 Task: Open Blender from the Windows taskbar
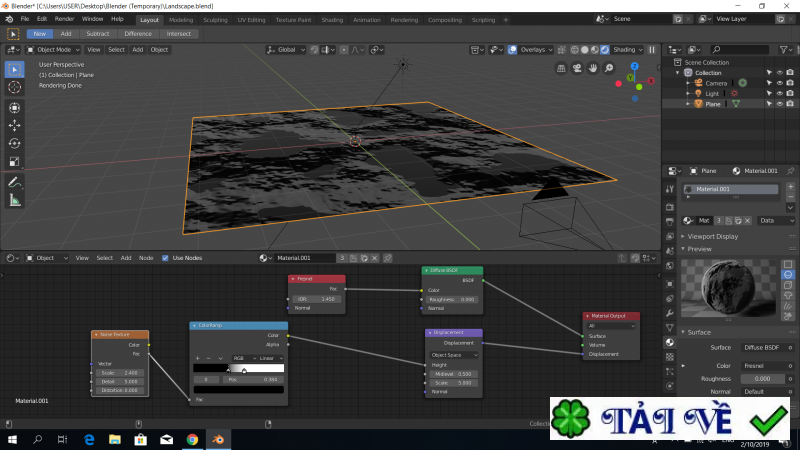217,439
